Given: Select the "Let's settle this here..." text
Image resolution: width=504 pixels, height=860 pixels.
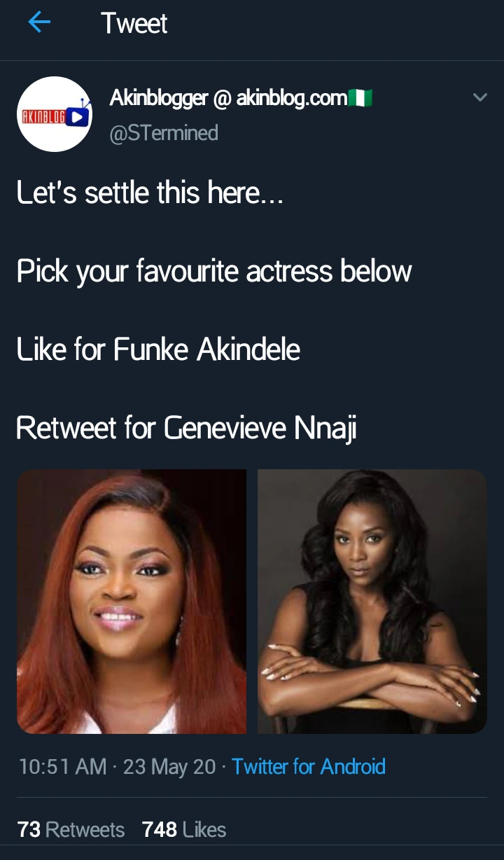Looking at the screenshot, I should (x=150, y=192).
